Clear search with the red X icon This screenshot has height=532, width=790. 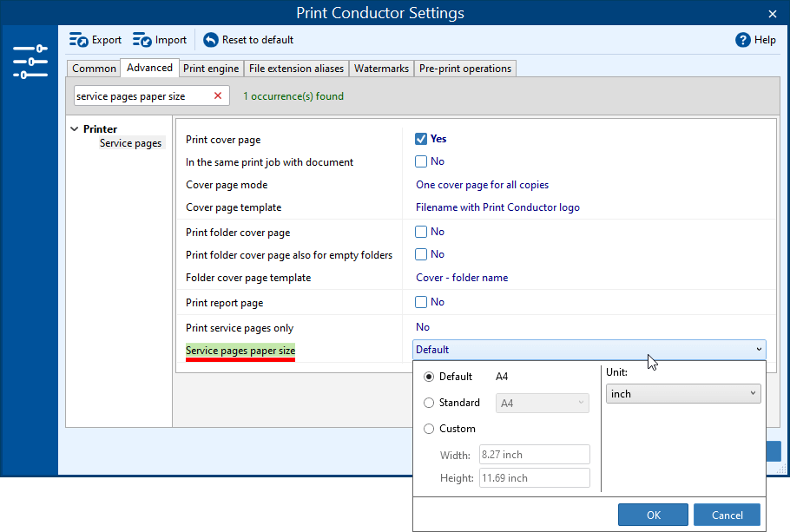click(x=218, y=96)
